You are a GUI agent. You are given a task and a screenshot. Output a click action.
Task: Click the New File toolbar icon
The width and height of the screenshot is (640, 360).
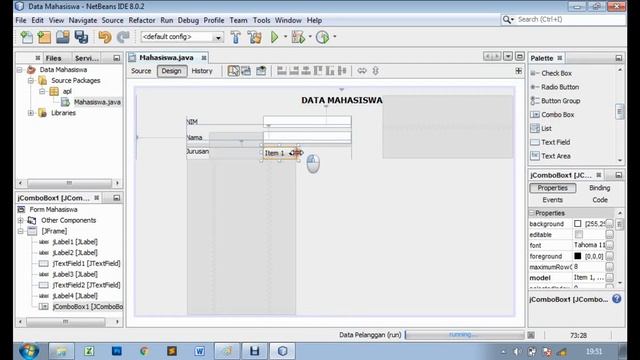(x=27, y=37)
